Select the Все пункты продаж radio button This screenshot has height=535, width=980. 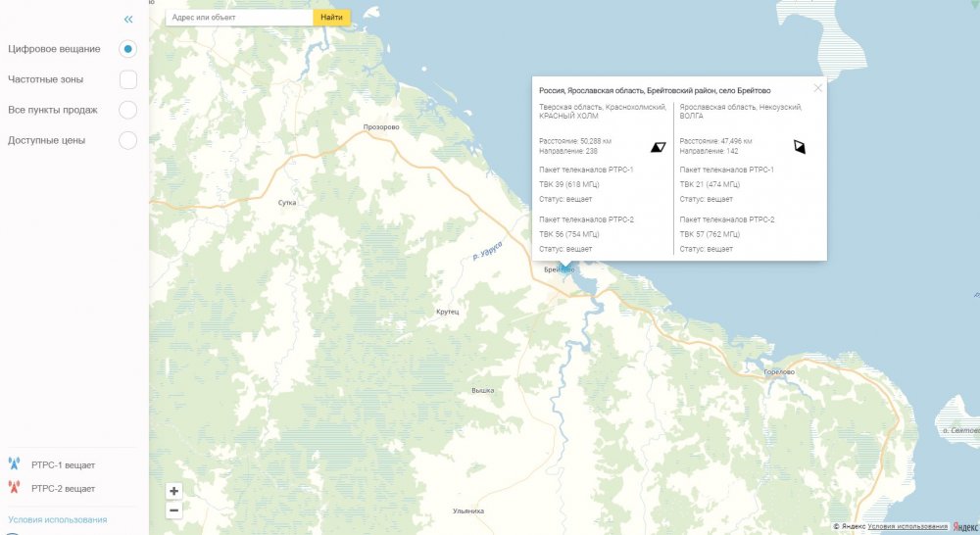[x=127, y=110]
